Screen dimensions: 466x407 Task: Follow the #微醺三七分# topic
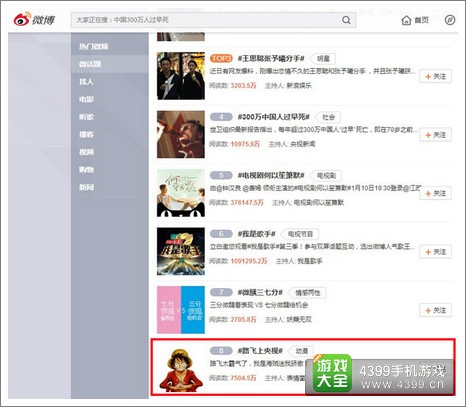tap(435, 310)
